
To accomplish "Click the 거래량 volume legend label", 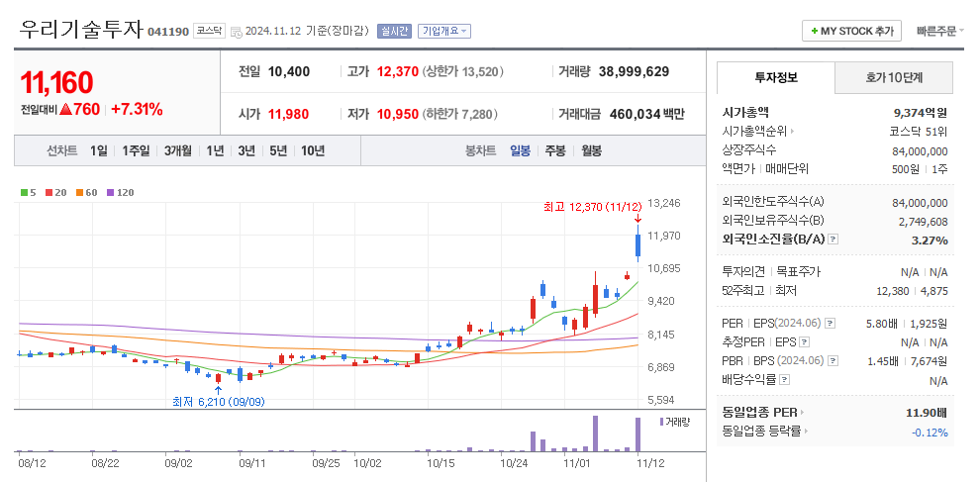I will pyautogui.click(x=677, y=422).
